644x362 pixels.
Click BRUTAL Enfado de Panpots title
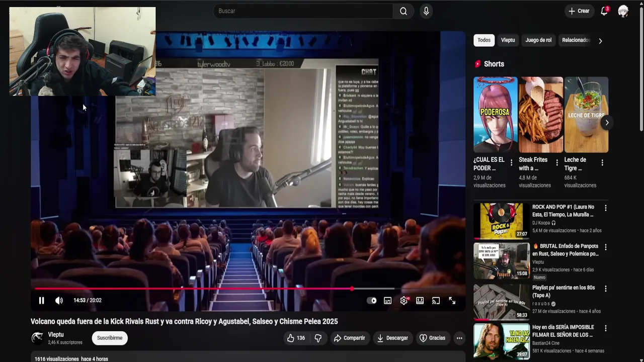[x=565, y=250]
